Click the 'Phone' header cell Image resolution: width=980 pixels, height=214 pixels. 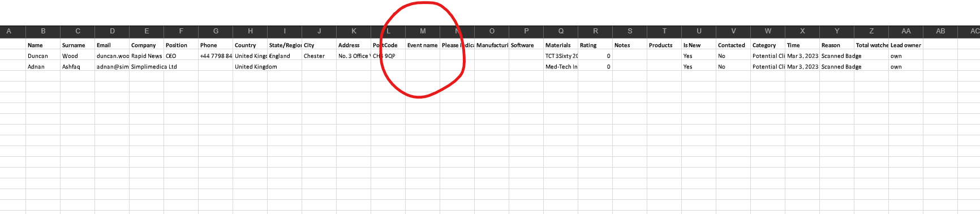216,45
